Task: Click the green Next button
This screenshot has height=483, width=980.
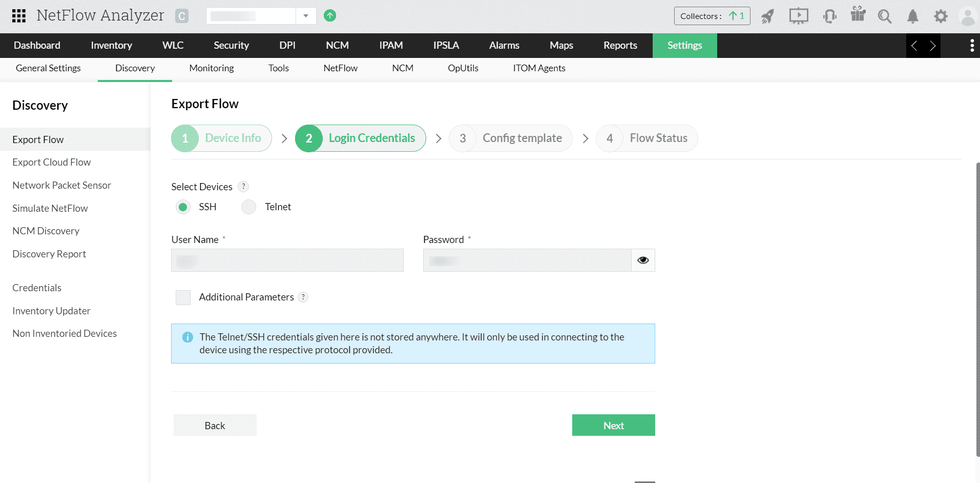Action: 614,426
